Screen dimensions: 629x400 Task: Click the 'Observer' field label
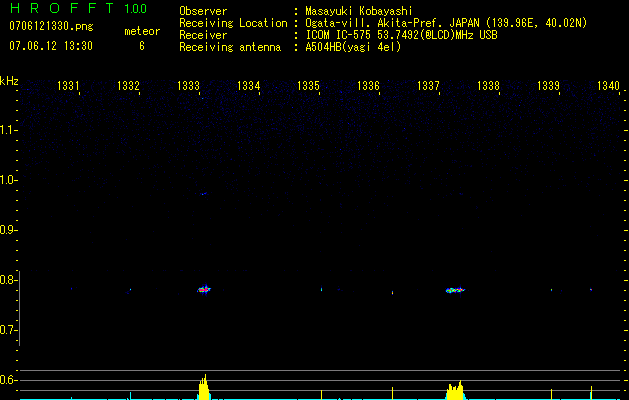click(x=203, y=11)
